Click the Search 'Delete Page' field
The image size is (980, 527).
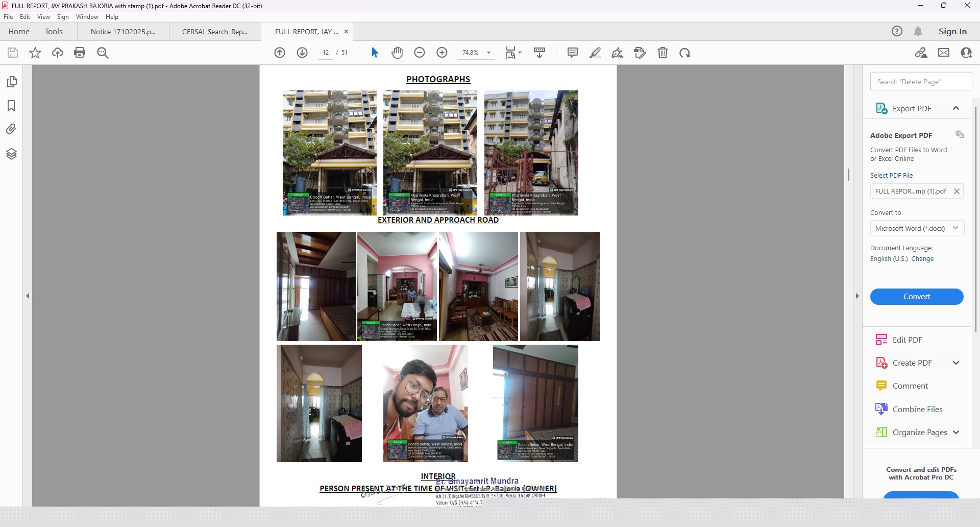point(920,82)
